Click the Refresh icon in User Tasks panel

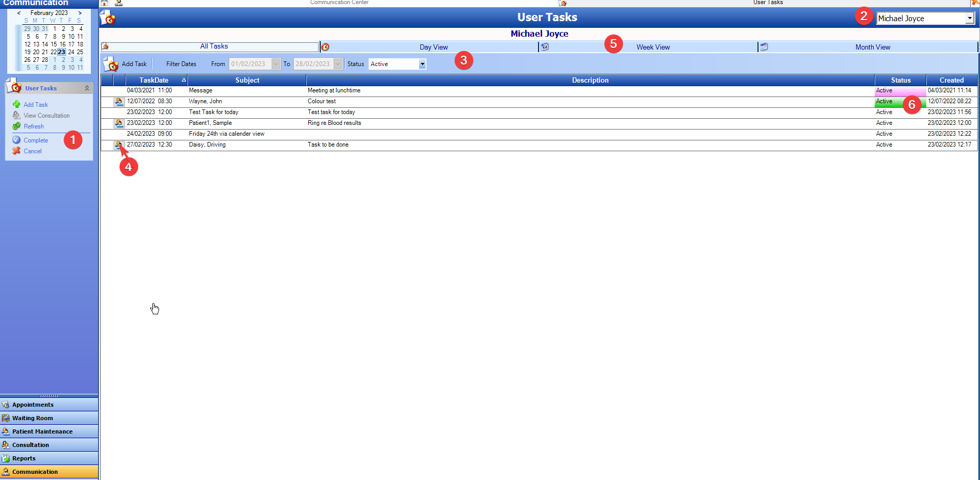[17, 126]
